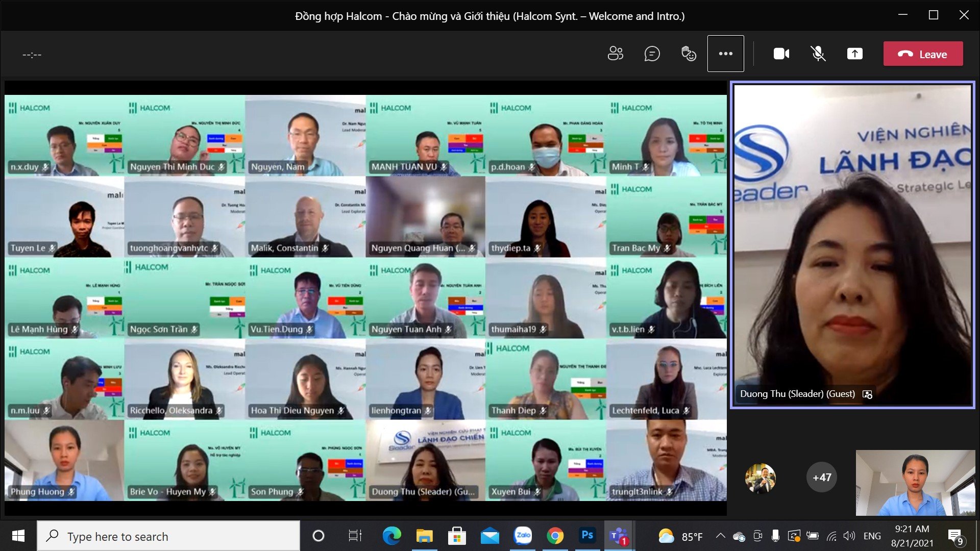The height and width of the screenshot is (551, 980).
Task: Open Zalo from the taskbar
Action: (523, 536)
